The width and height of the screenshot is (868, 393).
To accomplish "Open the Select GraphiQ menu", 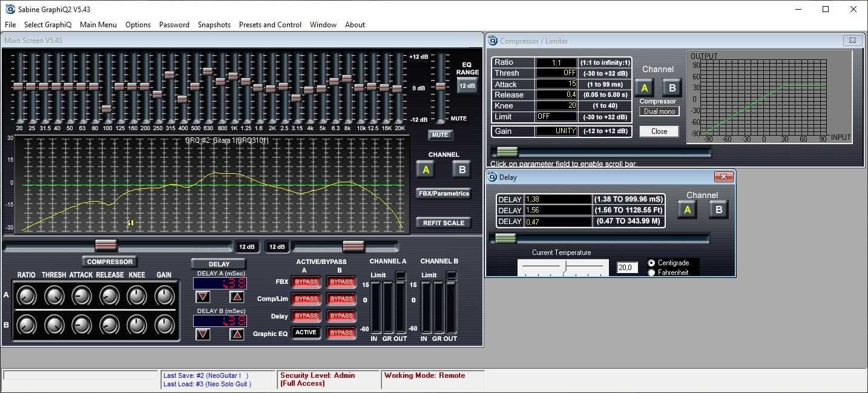I will tap(48, 25).
